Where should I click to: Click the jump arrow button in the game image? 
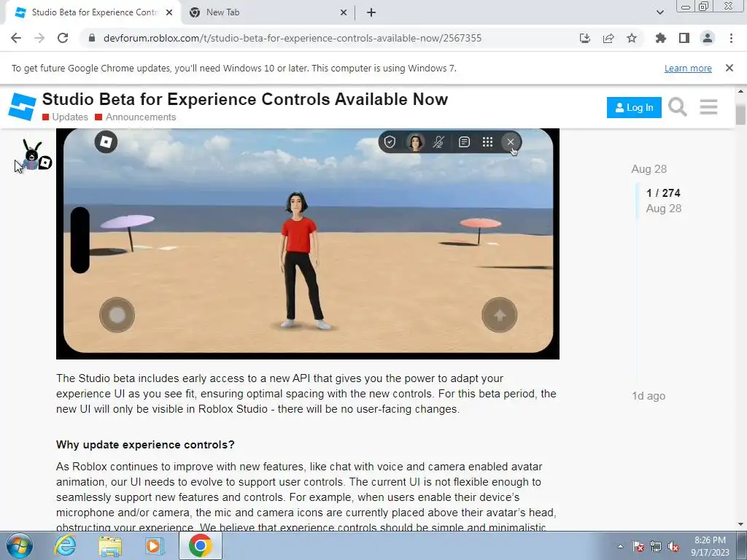click(499, 315)
